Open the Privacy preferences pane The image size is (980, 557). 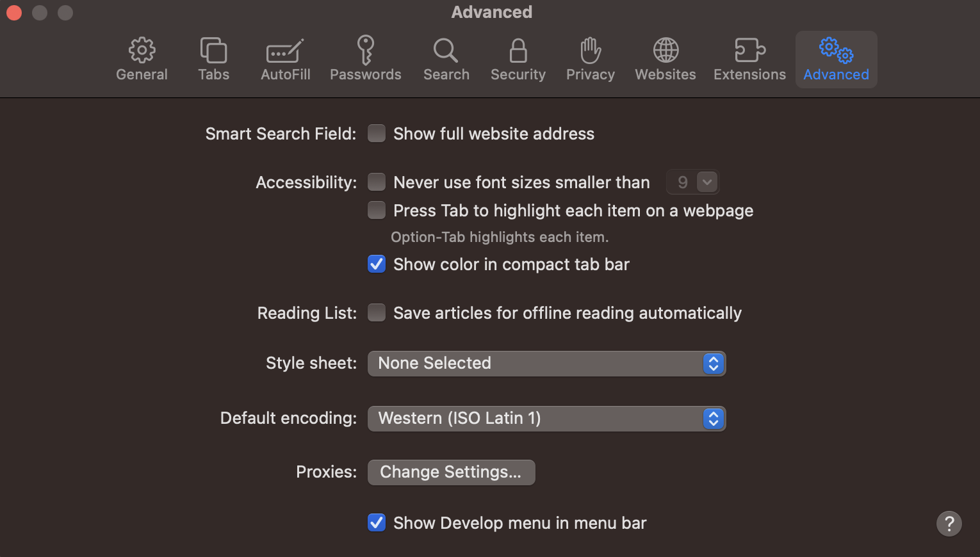click(x=590, y=60)
